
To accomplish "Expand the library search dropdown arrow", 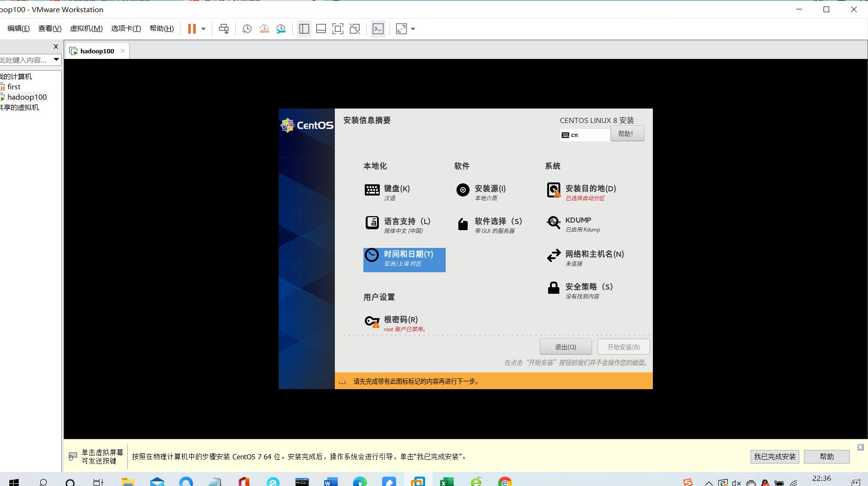I will point(56,59).
